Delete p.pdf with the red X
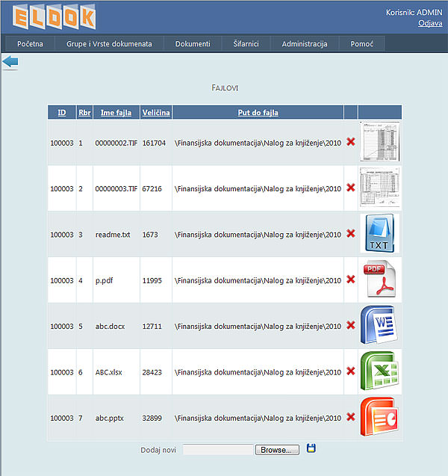Viewport: 448px width, 476px height. point(351,279)
